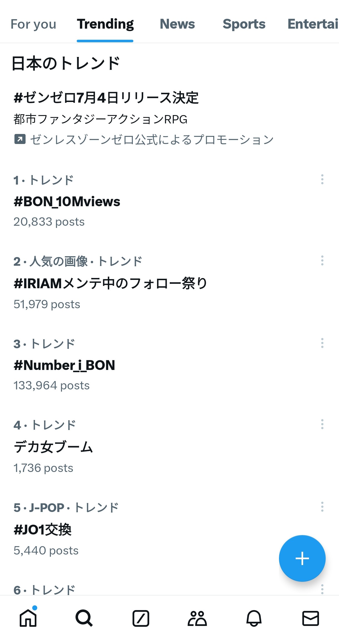Open Notifications bell icon

tap(254, 618)
